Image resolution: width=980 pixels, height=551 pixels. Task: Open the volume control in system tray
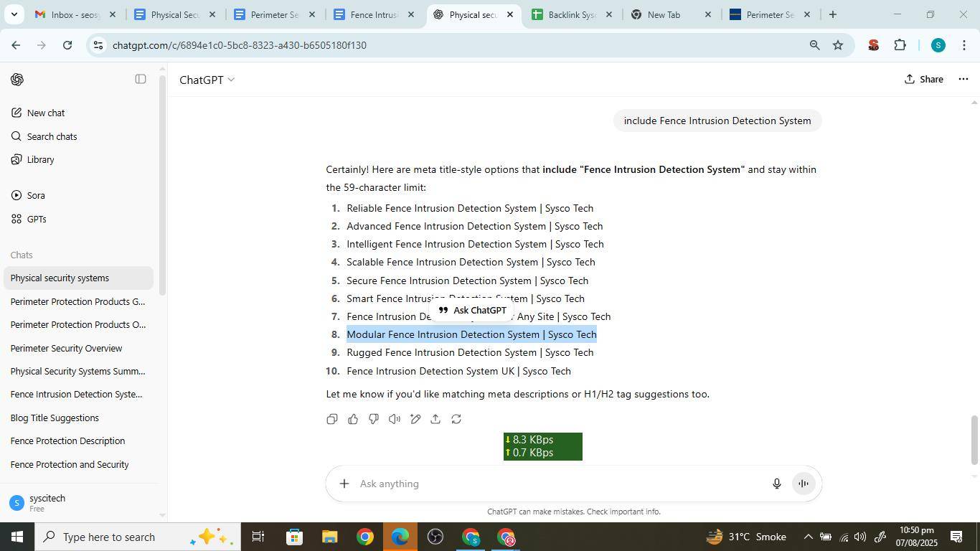point(859,537)
